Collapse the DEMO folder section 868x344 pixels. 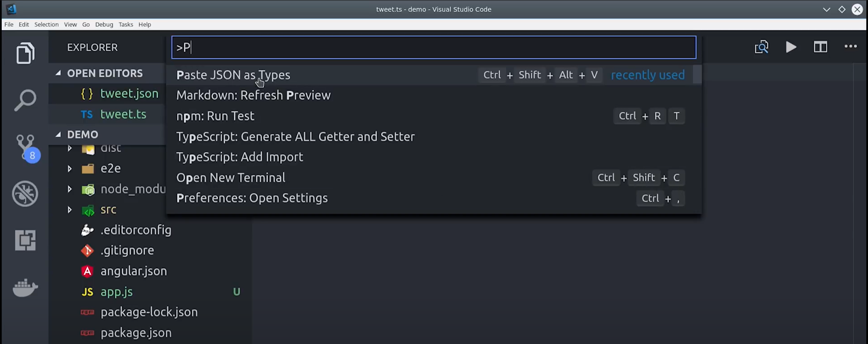coord(58,135)
